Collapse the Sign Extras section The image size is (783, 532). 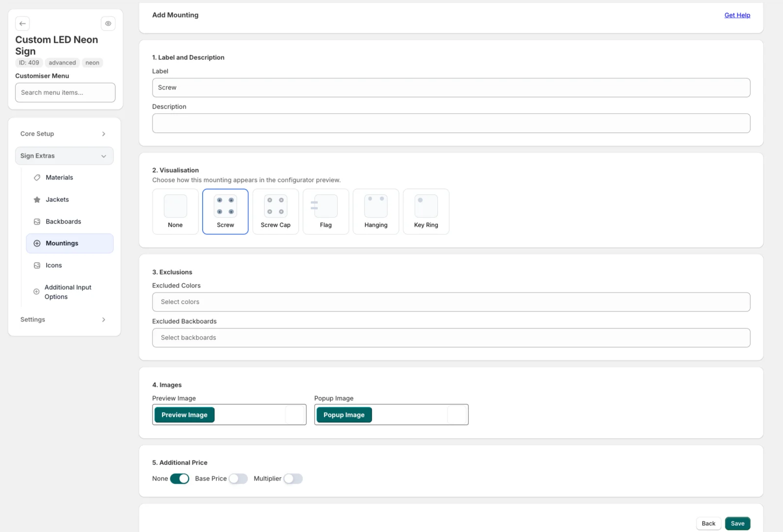[64, 156]
